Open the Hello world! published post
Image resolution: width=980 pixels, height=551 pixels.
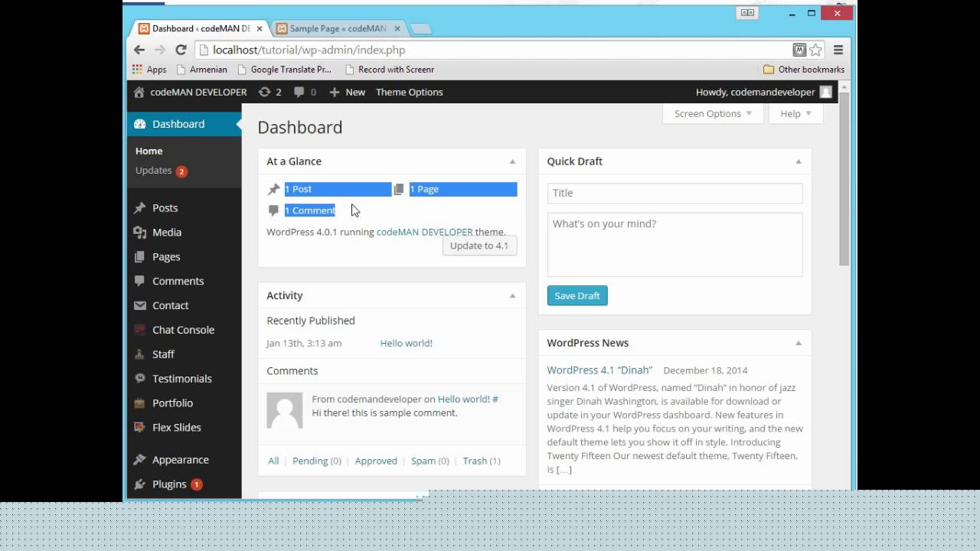point(407,343)
